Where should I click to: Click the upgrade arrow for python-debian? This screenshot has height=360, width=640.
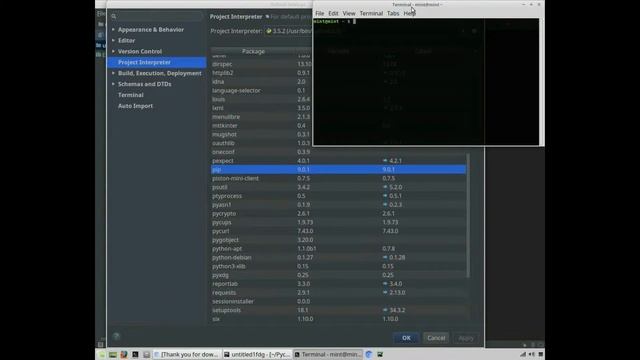tap(385, 258)
